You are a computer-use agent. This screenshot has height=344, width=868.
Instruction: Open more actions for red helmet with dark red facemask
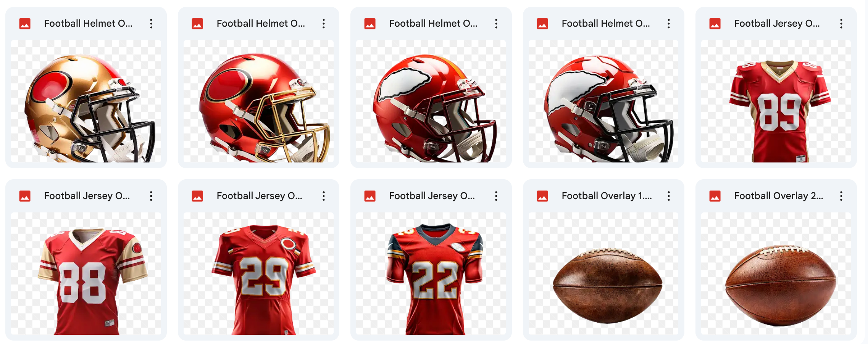click(496, 24)
